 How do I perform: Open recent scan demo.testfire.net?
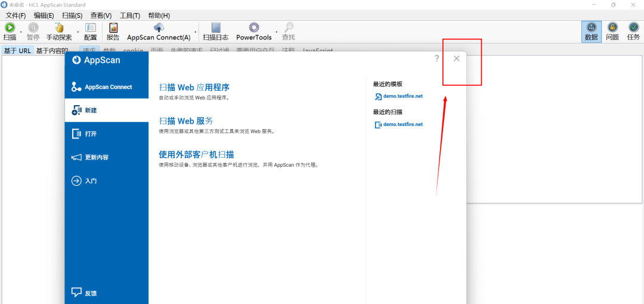pyautogui.click(x=399, y=124)
